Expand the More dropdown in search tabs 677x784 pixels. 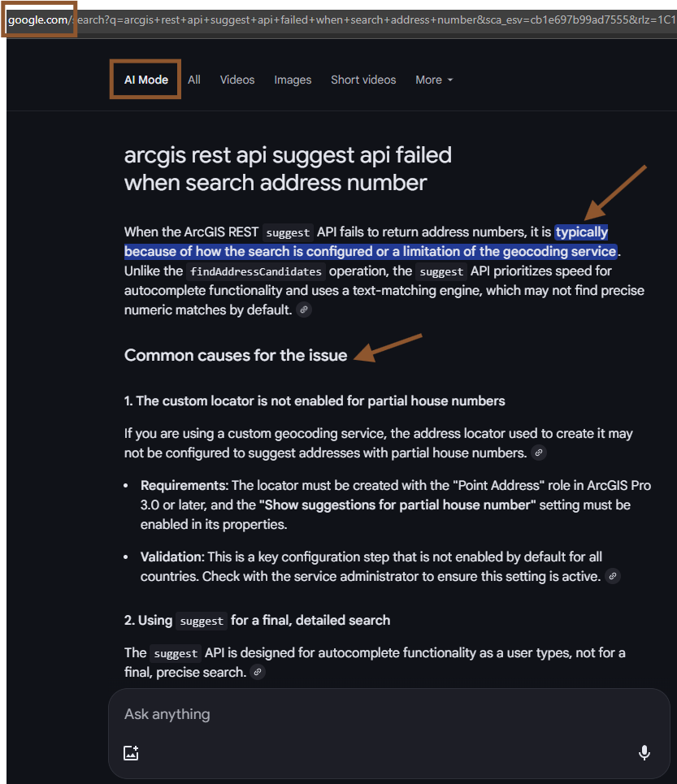tap(434, 80)
